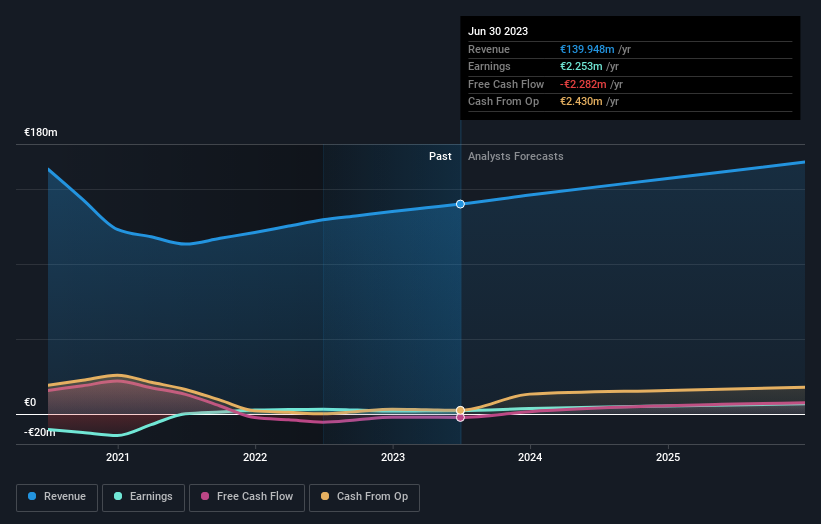Image resolution: width=821 pixels, height=524 pixels.
Task: Click the Earnings row label in tooltip
Action: [x=489, y=66]
